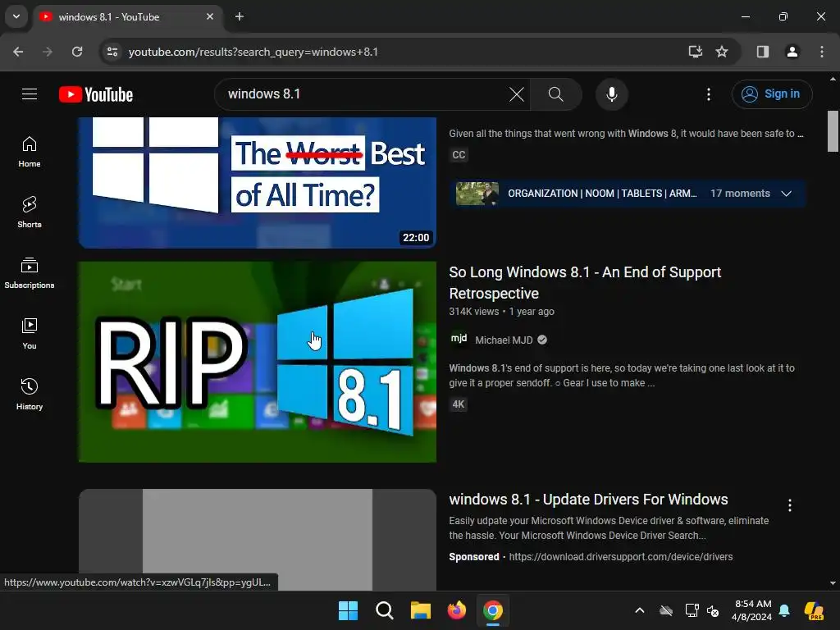Go back with browser back arrow
The image size is (840, 630).
(18, 52)
